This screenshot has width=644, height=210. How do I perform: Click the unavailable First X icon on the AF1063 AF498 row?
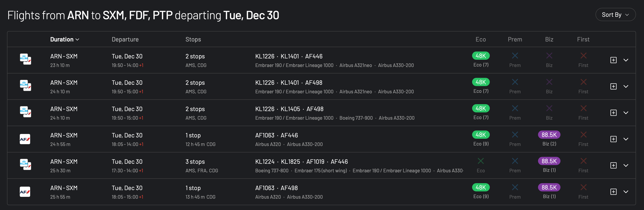pos(583,187)
